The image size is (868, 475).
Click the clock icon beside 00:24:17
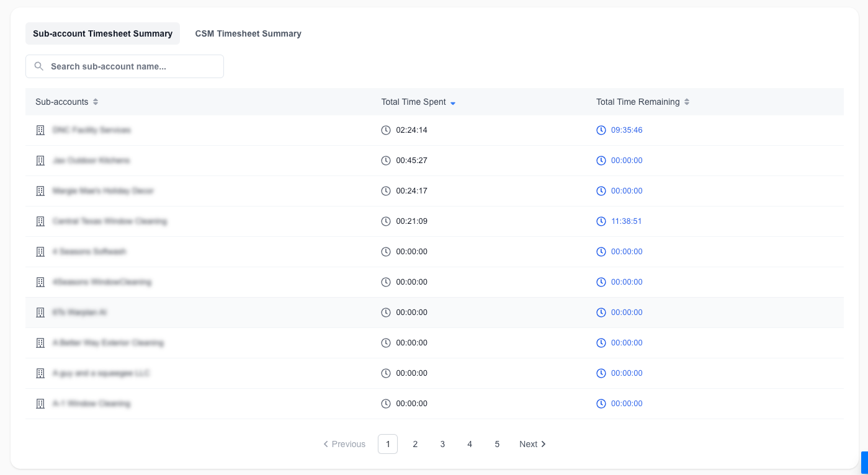tap(386, 191)
